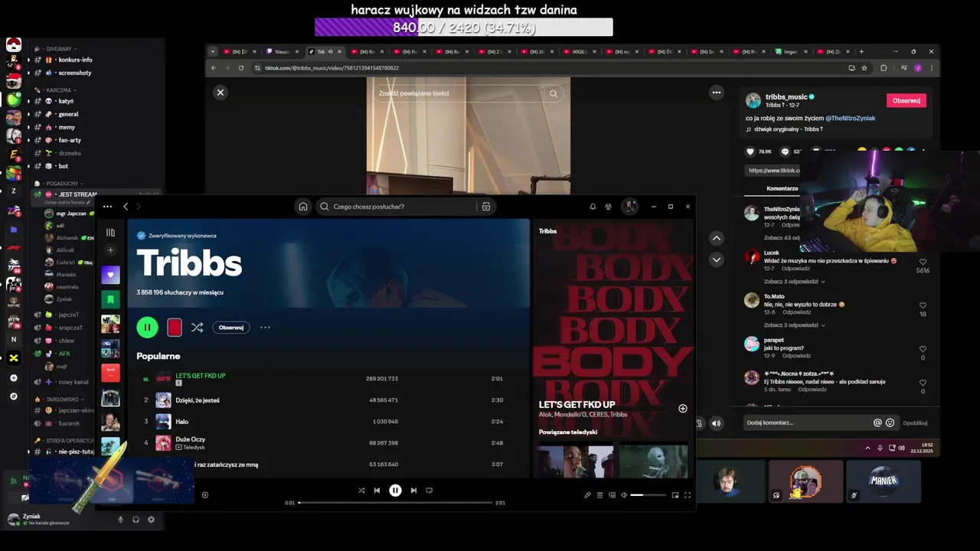Open Spotify profile avatar menu
This screenshot has width=980, height=551.
[x=629, y=207]
